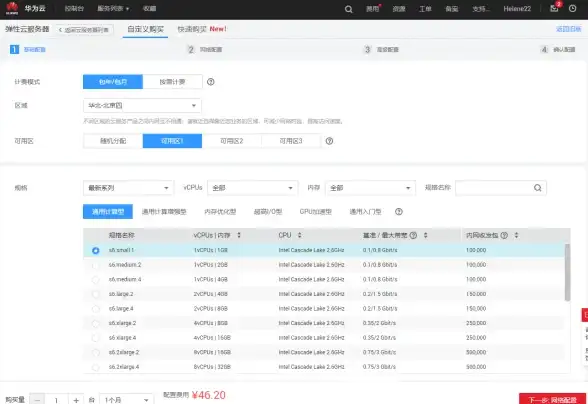Screen dimensions: 588x404
Task: Select the s6.small.1 flavor radio button
Action: pyautogui.click(x=96, y=251)
